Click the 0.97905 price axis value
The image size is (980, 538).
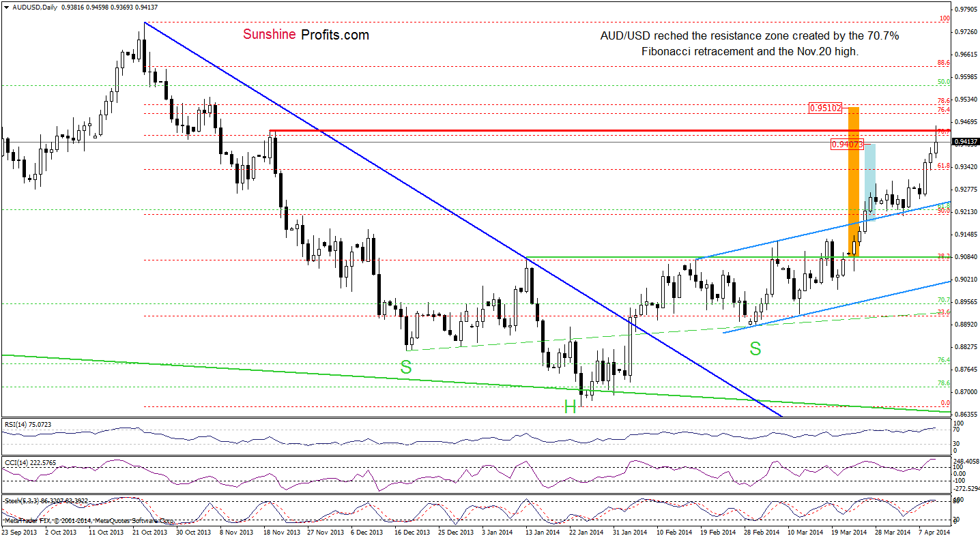pyautogui.click(x=966, y=10)
